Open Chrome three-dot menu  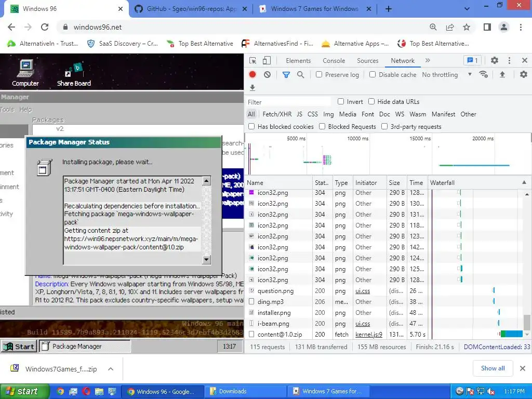[521, 27]
